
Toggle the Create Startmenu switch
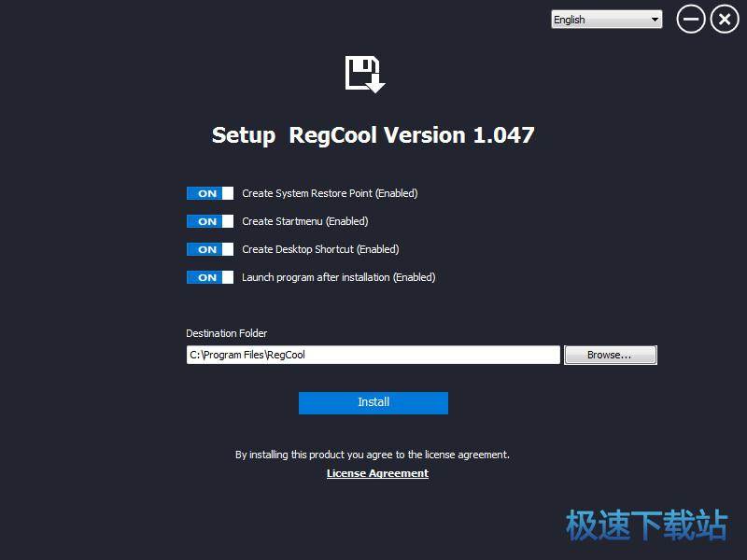tap(210, 221)
